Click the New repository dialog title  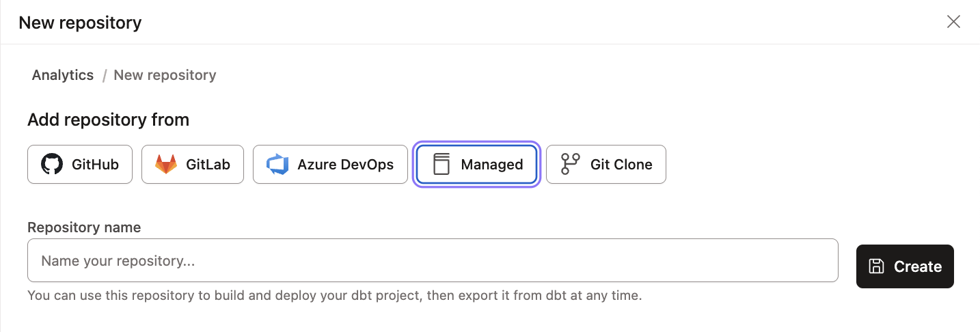pos(80,23)
